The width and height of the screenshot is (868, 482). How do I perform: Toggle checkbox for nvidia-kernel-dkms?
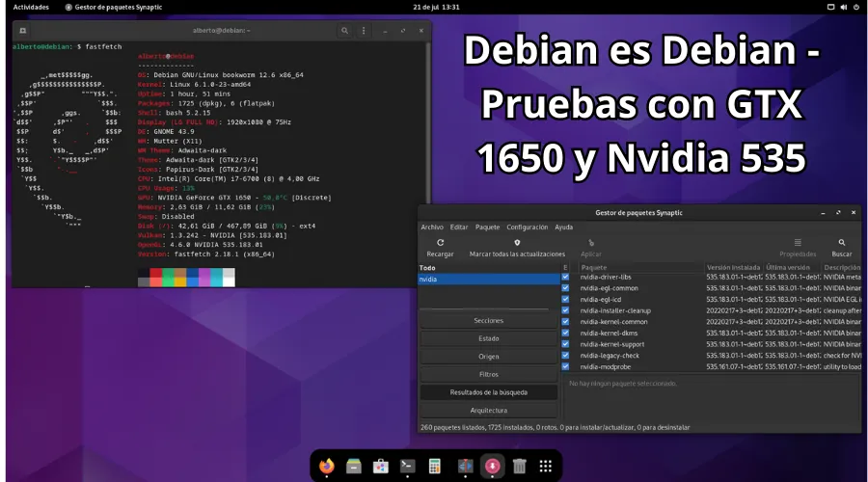pyautogui.click(x=565, y=333)
